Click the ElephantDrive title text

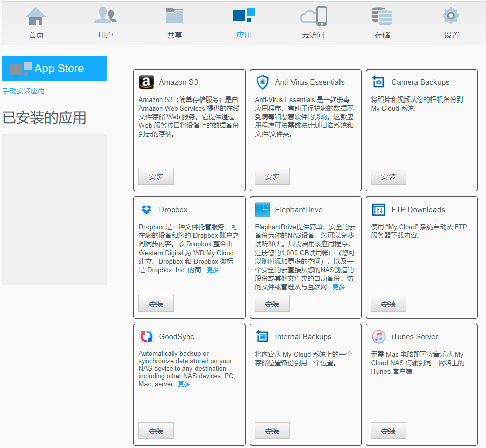pyautogui.click(x=299, y=210)
